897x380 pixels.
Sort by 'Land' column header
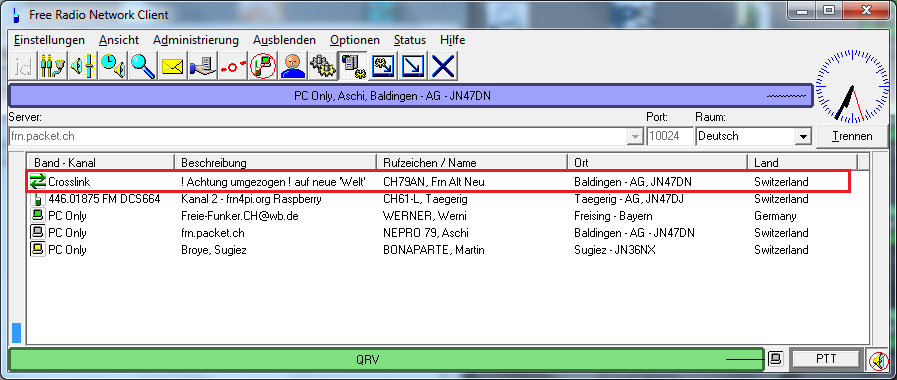(x=803, y=163)
